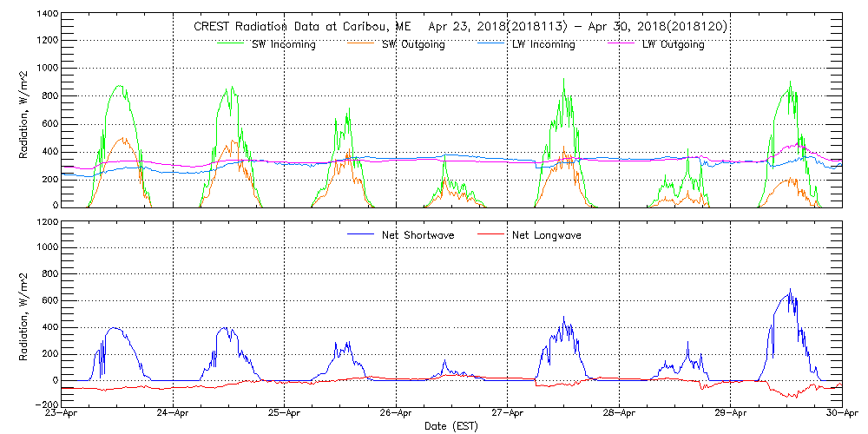Click the '-200' y-axis tick in bottom plot

[x=46, y=404]
